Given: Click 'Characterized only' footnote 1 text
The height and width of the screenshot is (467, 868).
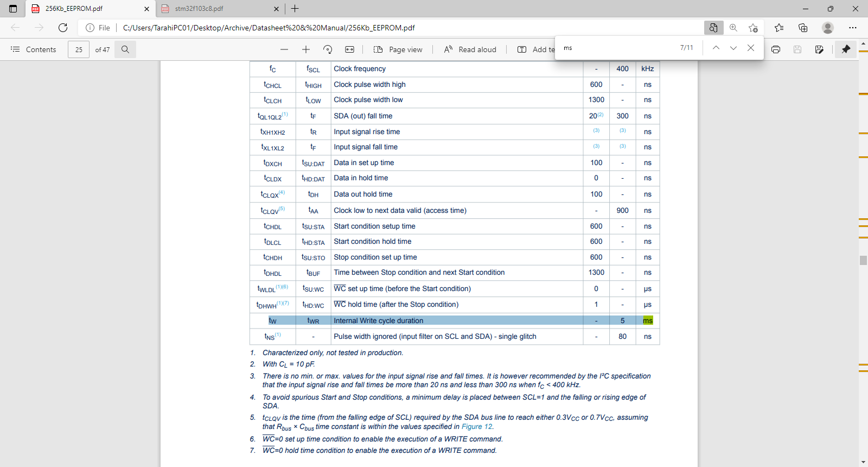Looking at the screenshot, I should (x=333, y=353).
